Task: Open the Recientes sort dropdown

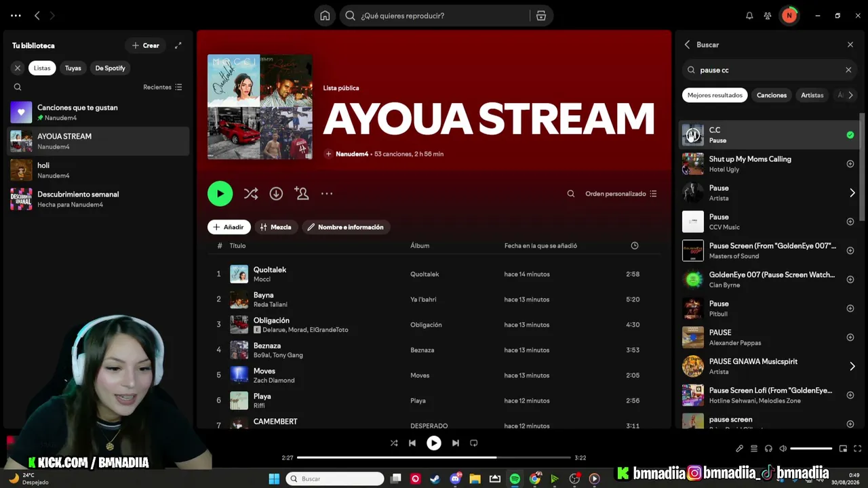Action: (163, 87)
